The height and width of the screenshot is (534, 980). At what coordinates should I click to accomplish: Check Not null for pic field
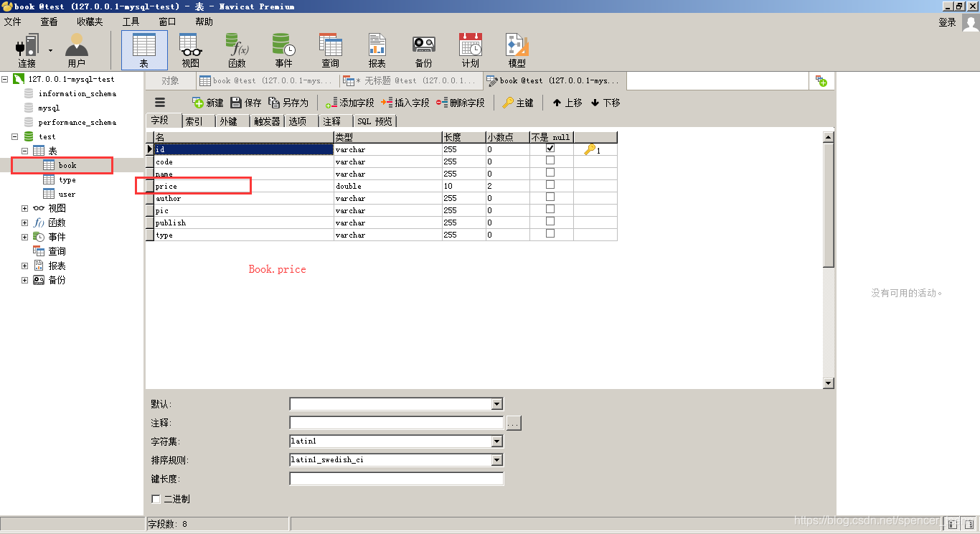pos(550,209)
